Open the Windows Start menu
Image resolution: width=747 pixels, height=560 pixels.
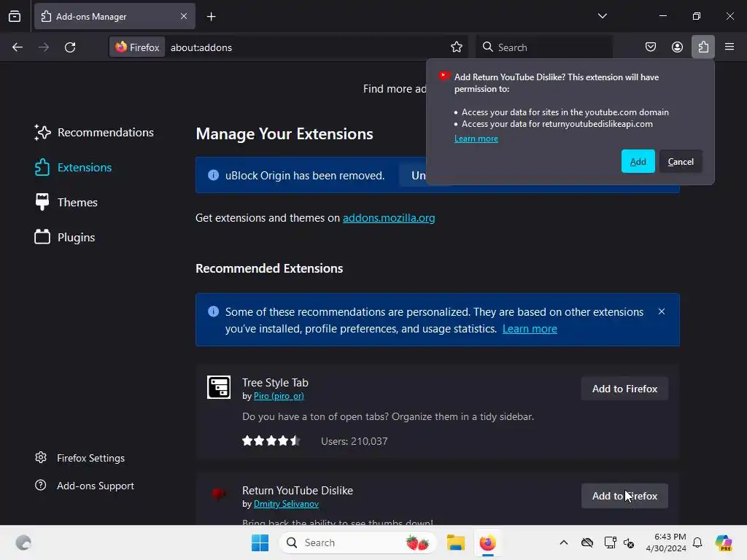click(x=260, y=542)
